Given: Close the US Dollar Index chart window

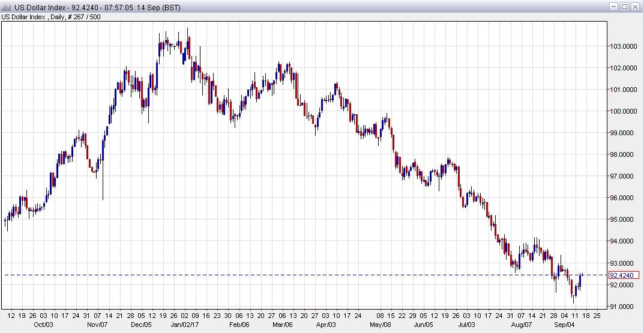Looking at the screenshot, I should (x=635, y=6).
